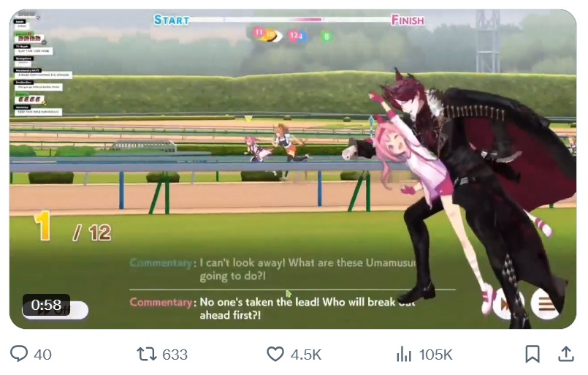The image size is (588, 375).
Task: Select the pink runner marker numbered 12
Action: coord(294,36)
